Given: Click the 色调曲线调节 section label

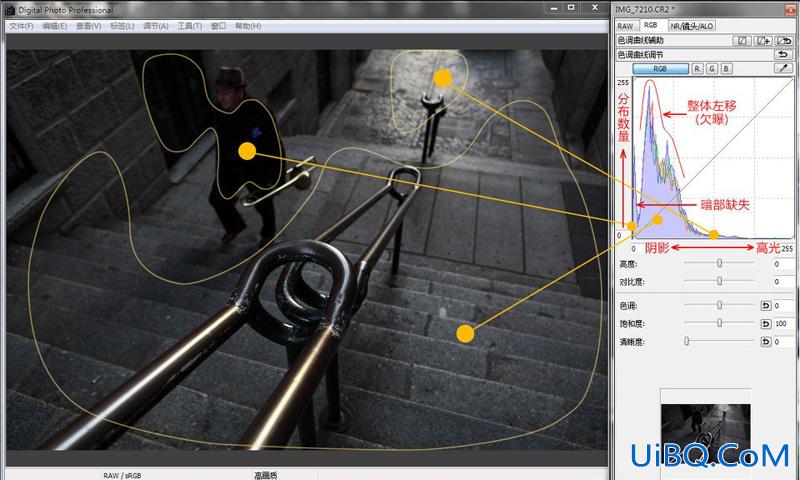Looking at the screenshot, I should pos(641,55).
